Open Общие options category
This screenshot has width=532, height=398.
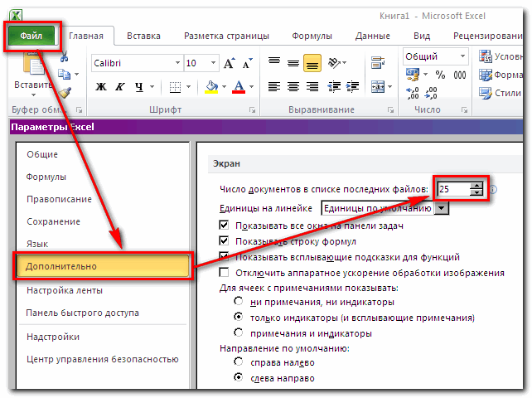click(x=42, y=154)
